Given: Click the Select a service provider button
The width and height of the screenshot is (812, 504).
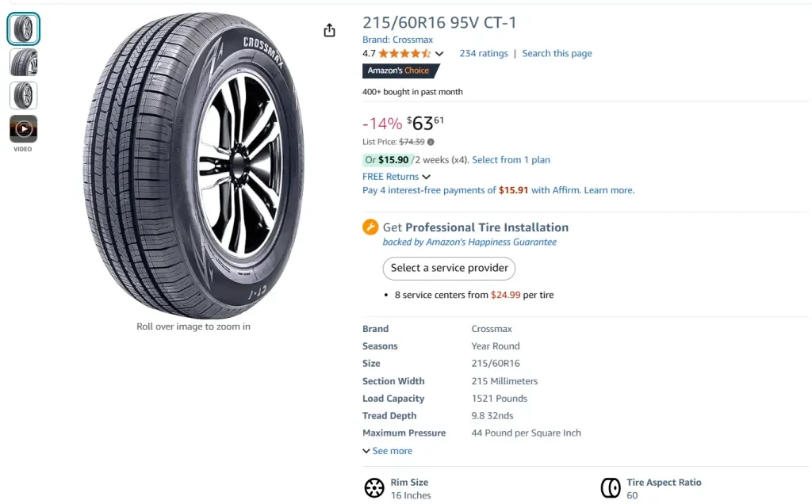Looking at the screenshot, I should [449, 268].
